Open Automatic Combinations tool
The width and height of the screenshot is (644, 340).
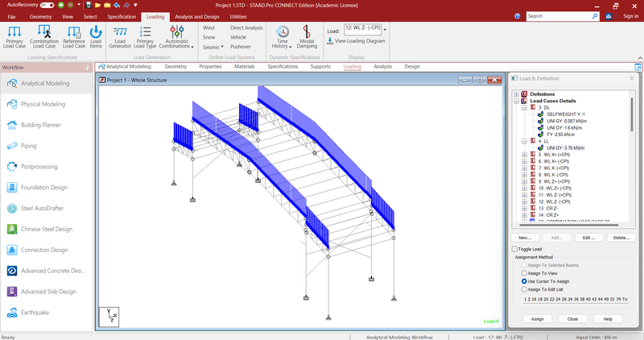point(176,36)
